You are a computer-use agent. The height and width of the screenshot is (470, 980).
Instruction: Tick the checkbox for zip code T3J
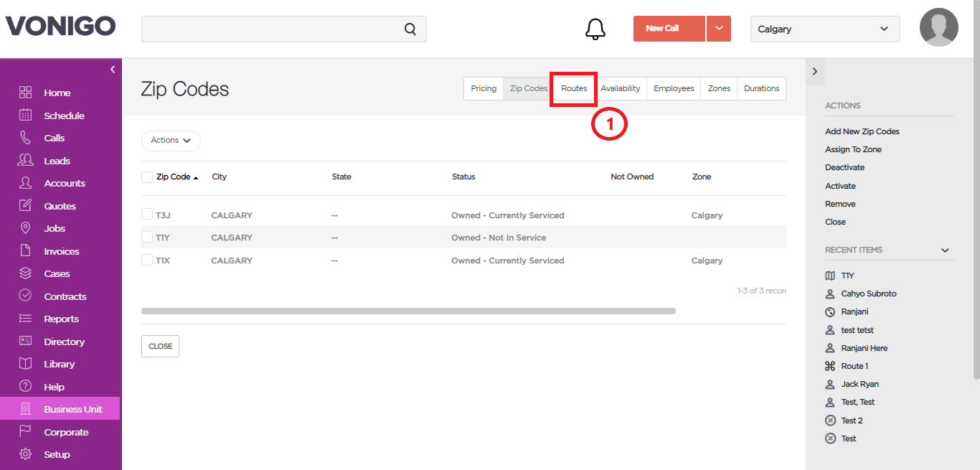(147, 215)
